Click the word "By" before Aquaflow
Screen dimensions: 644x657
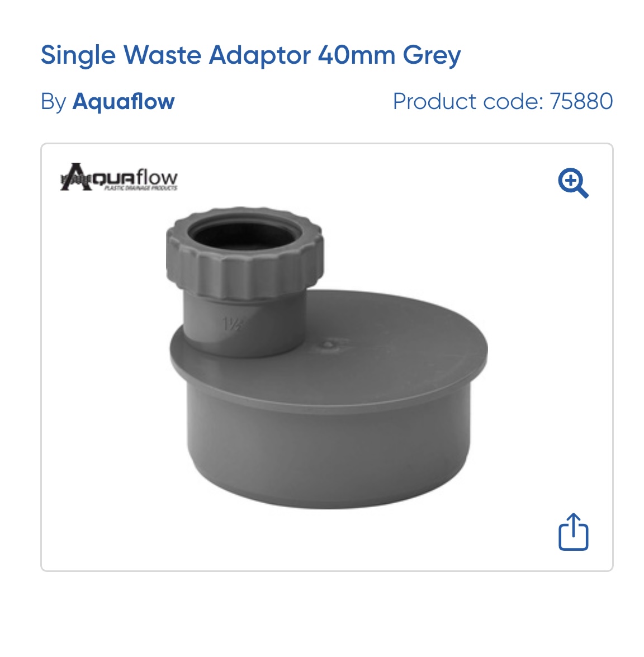tap(53, 102)
